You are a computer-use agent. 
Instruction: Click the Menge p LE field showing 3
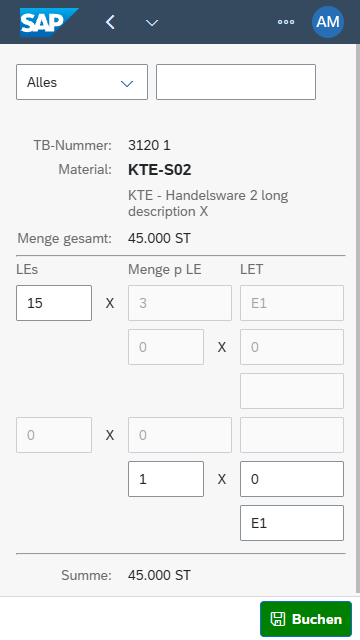tap(180, 303)
